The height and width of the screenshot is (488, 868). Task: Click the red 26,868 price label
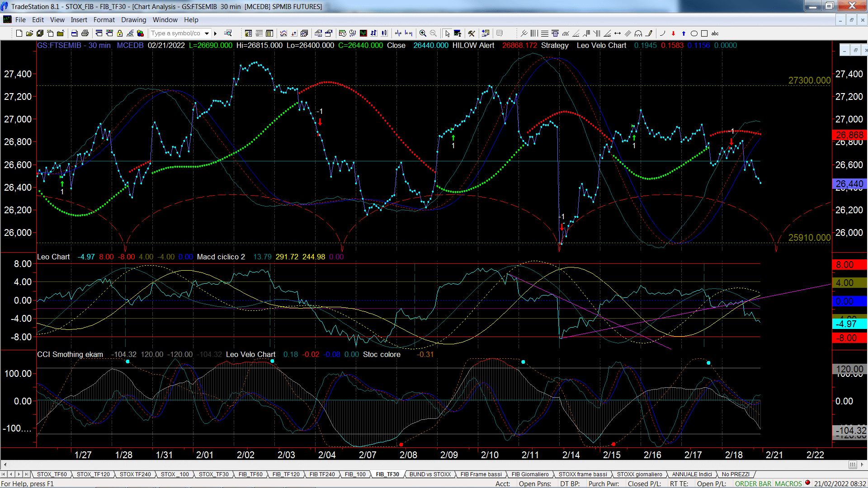click(849, 135)
